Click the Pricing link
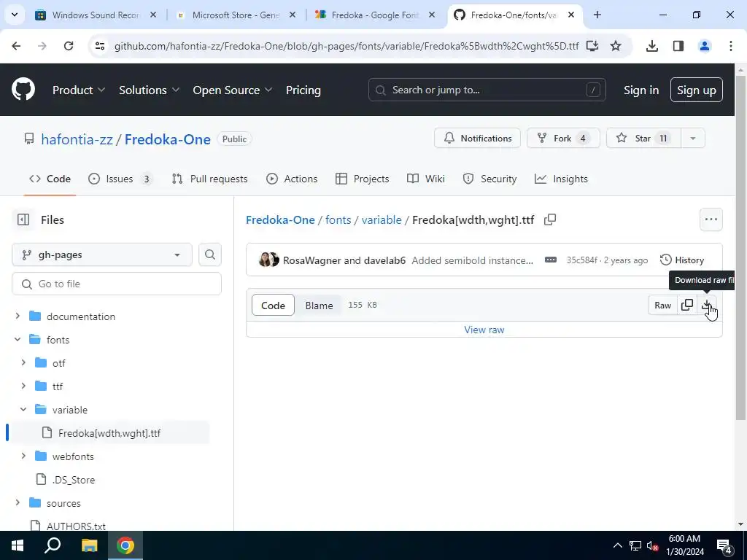 tap(303, 90)
